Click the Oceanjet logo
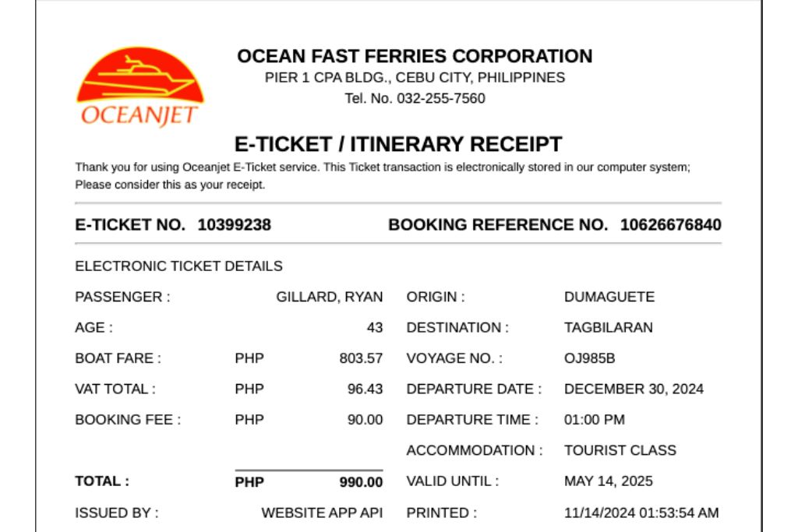798x532 pixels. (139, 87)
